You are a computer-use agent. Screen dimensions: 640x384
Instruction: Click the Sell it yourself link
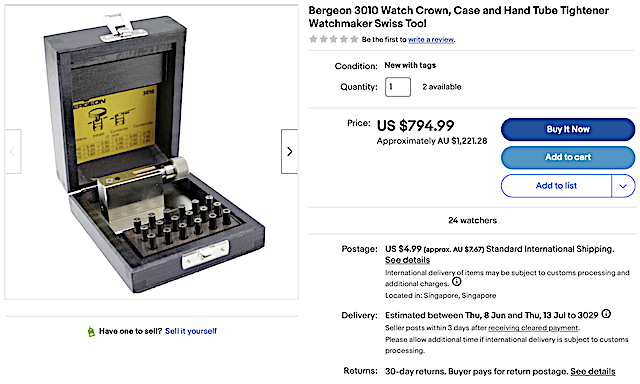[191, 331]
